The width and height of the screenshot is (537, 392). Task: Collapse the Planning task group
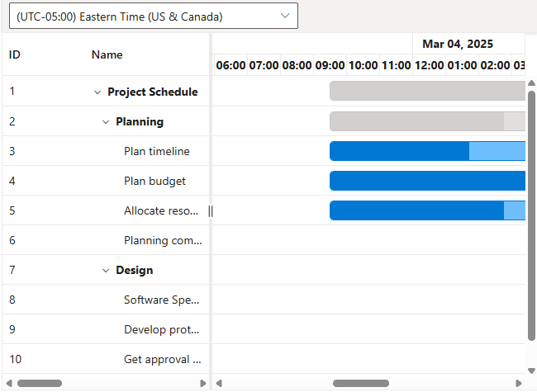(x=106, y=122)
